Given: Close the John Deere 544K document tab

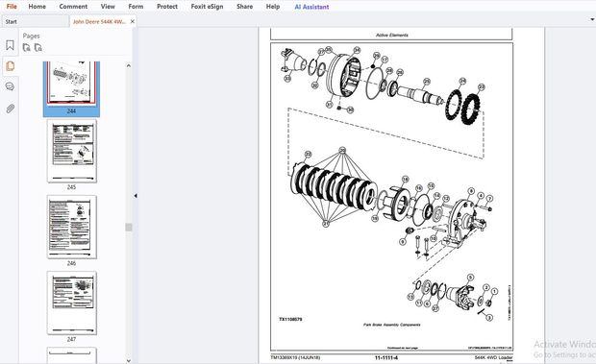Looking at the screenshot, I should pyautogui.click(x=133, y=22).
